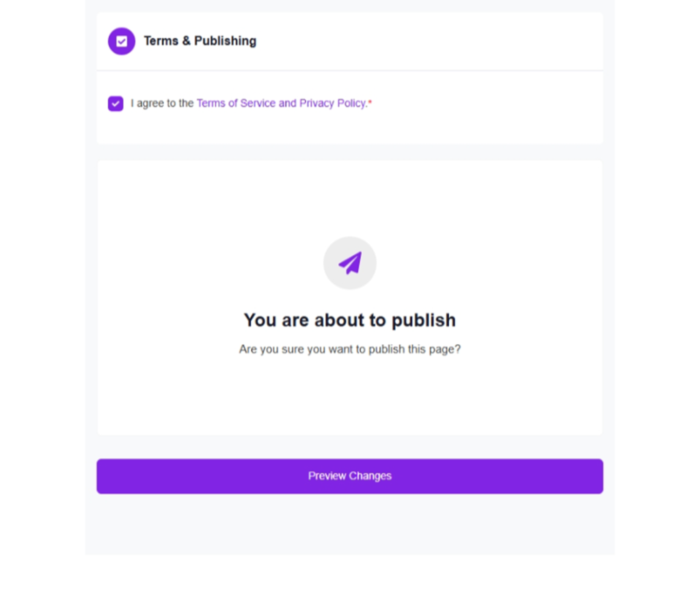The width and height of the screenshot is (700, 600).
Task: Click the 'You are about to publish' heading
Action: [x=349, y=320]
